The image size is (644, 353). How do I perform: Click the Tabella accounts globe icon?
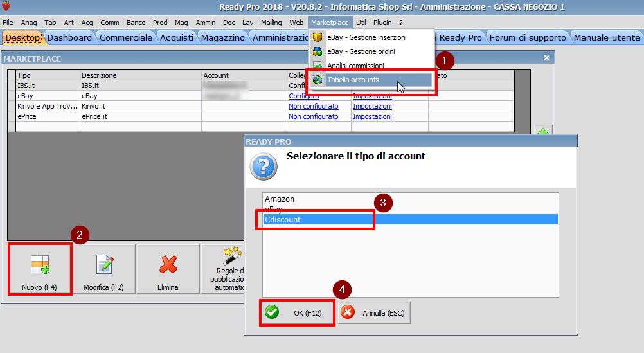click(x=318, y=80)
